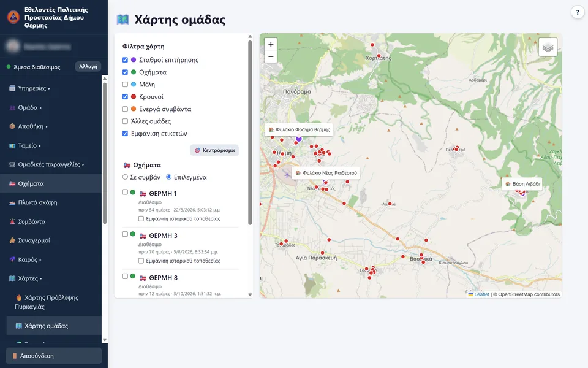Click the fire icon of Χάρτης Πρόβλεψης Πυρκαγιάς
The height and width of the screenshot is (368, 588).
(19, 297)
